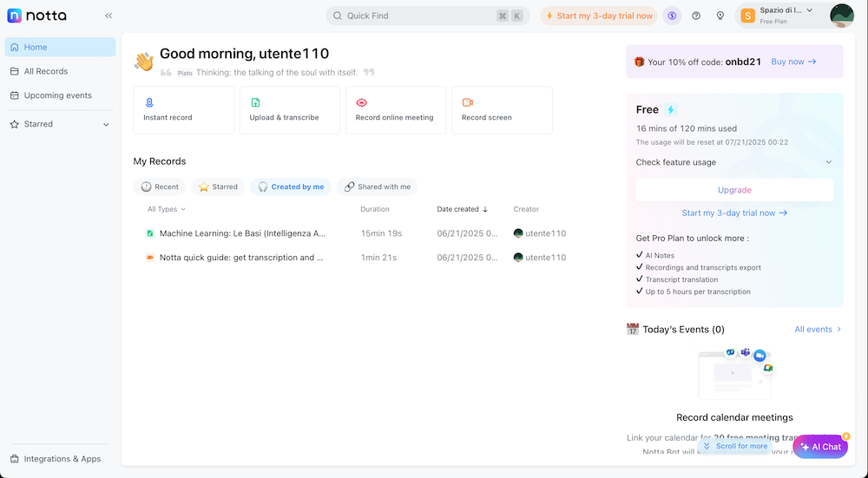Click the Notta logo

click(x=36, y=16)
